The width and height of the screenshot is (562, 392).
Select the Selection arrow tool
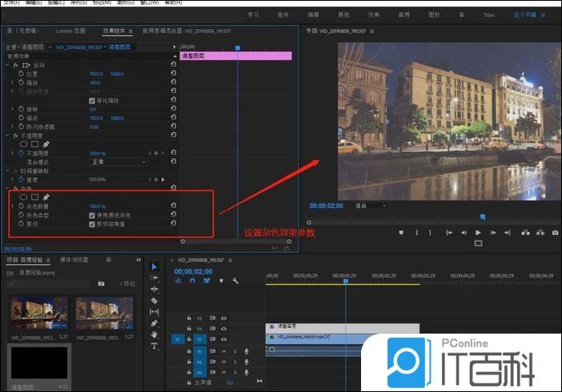tap(155, 266)
